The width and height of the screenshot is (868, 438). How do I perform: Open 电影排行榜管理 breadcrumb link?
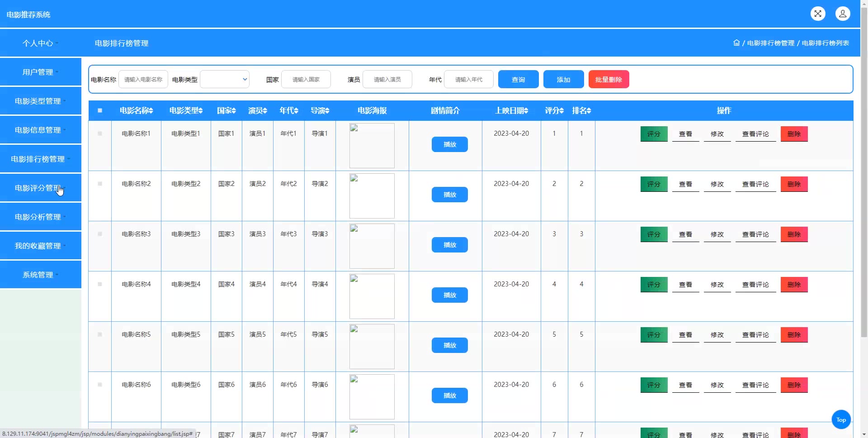tap(771, 43)
